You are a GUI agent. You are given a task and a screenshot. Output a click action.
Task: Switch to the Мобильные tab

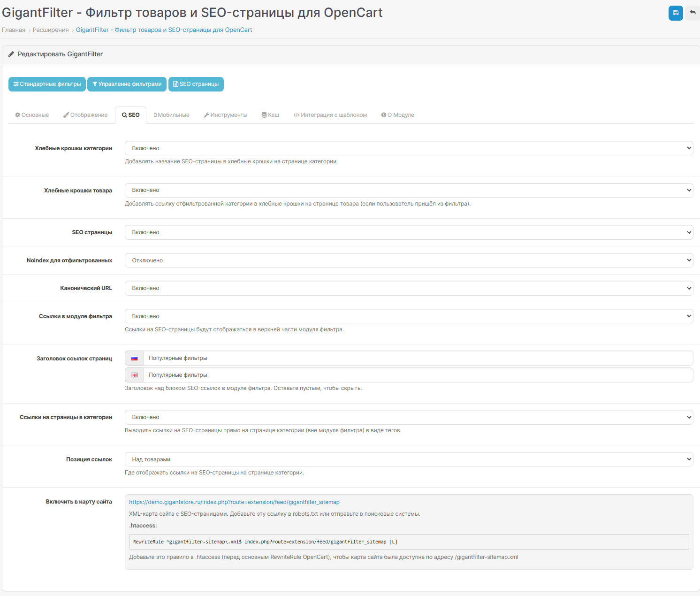point(172,115)
